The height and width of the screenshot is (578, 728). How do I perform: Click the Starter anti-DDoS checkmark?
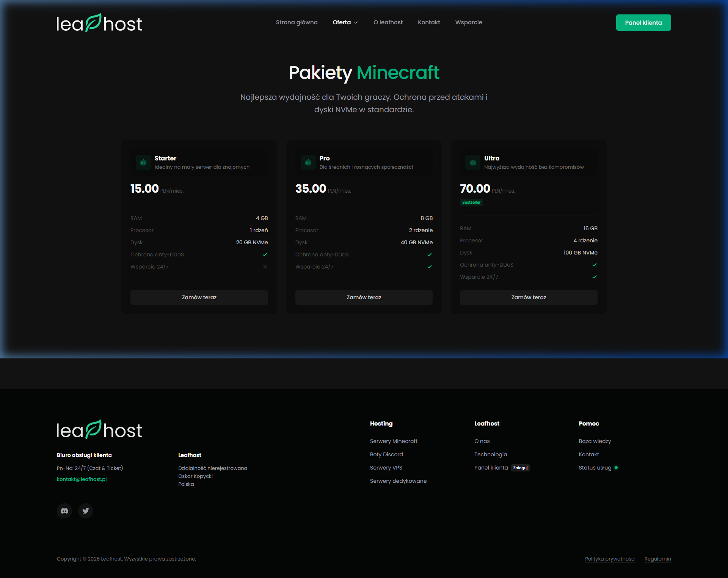pos(265,254)
